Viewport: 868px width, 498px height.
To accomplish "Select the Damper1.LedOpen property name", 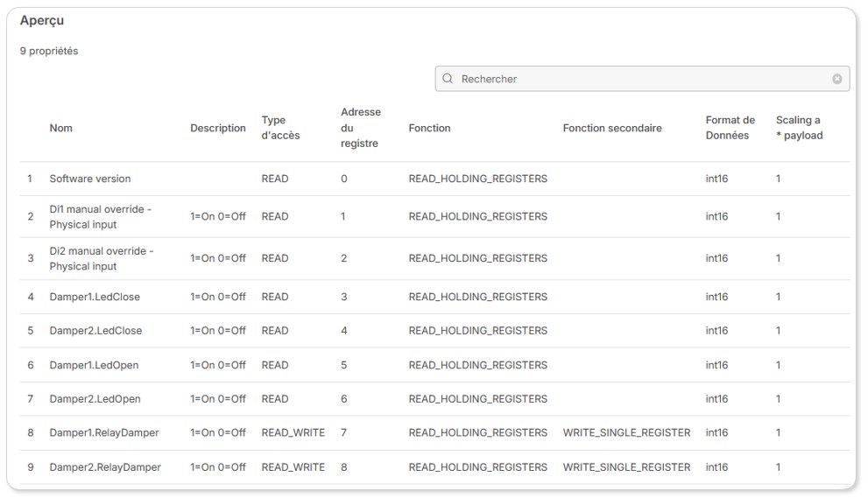I will (x=94, y=365).
